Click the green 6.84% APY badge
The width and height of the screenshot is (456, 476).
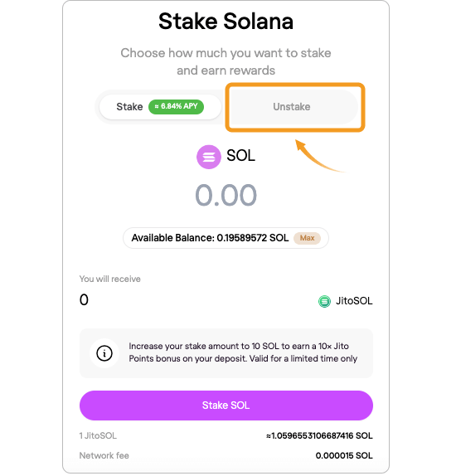pyautogui.click(x=176, y=106)
